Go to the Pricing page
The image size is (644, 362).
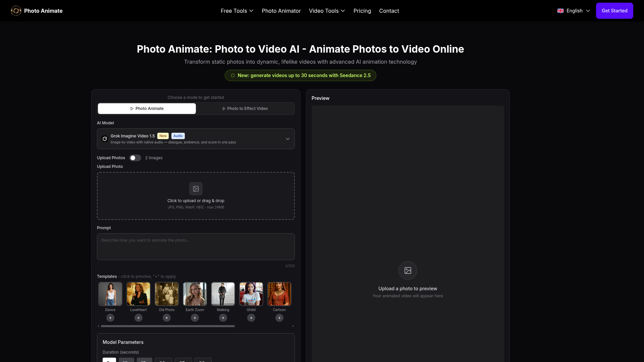(362, 11)
